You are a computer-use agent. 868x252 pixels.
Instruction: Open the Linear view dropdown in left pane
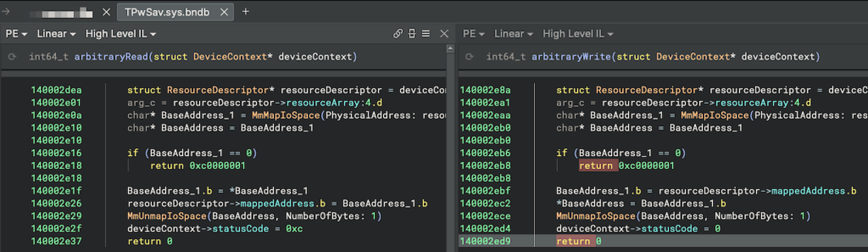pyautogui.click(x=56, y=34)
